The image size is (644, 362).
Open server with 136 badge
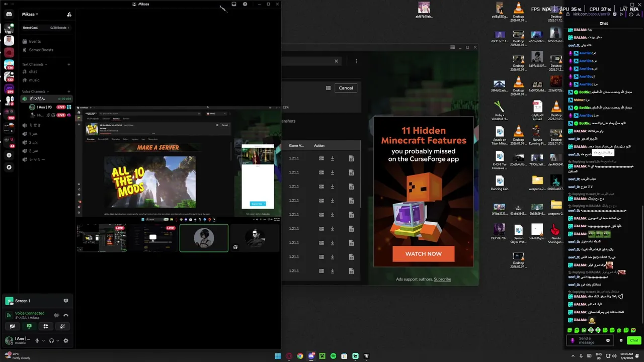click(x=9, y=64)
